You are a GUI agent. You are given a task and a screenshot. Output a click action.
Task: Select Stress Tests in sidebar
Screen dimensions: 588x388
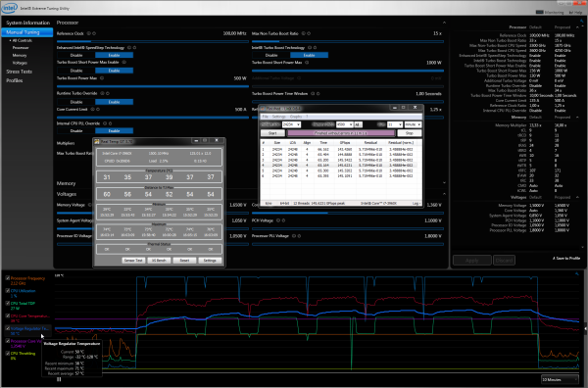click(19, 72)
